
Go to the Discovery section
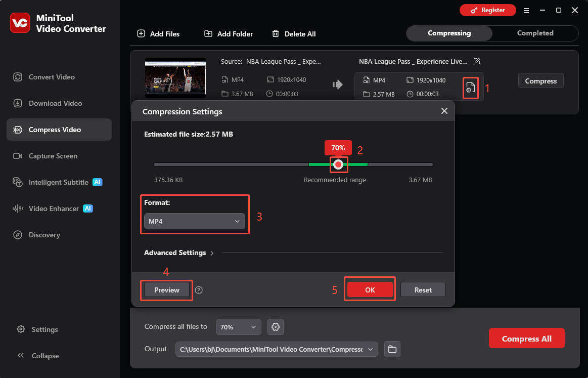click(x=59, y=235)
